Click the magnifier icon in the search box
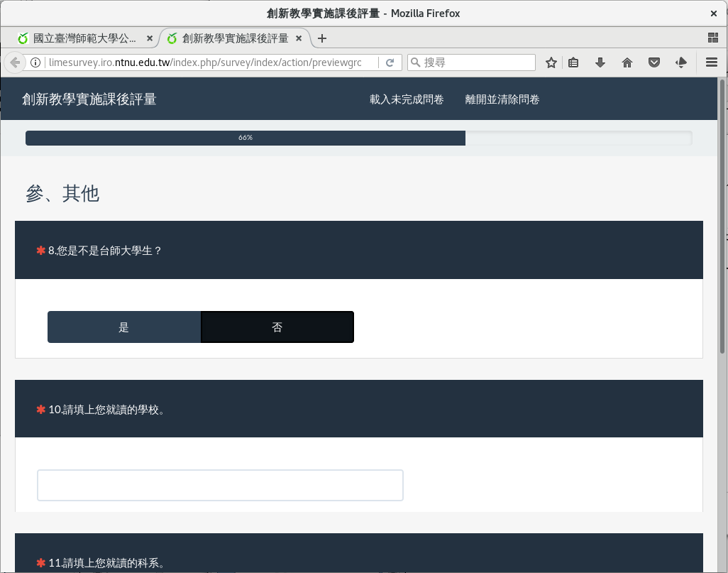Viewport: 728px width, 573px height. click(x=416, y=62)
